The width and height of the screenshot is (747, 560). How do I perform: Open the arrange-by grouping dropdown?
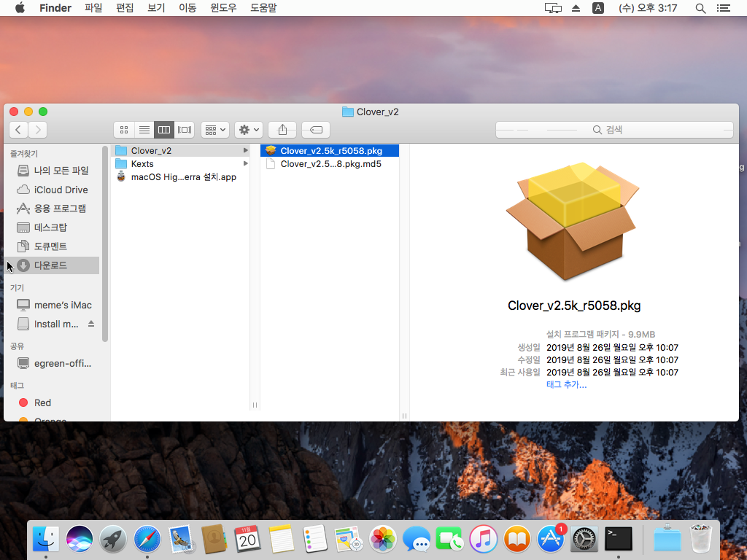(215, 130)
